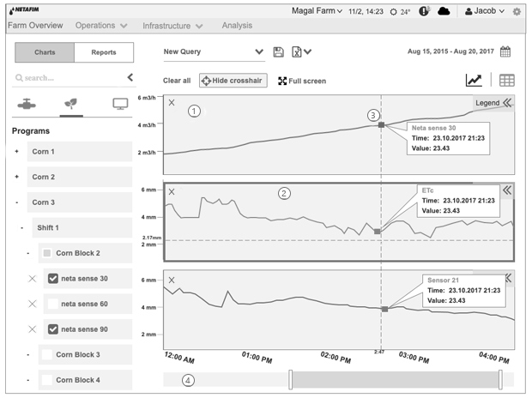Select the valve devices icon in the sidebar
The image size is (532, 398).
click(x=27, y=104)
